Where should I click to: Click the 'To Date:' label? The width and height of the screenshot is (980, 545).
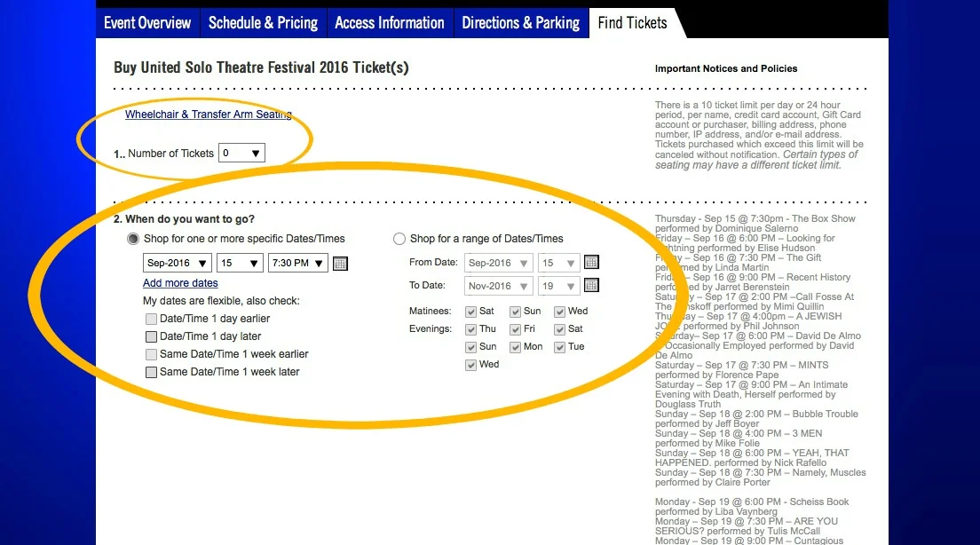point(428,285)
